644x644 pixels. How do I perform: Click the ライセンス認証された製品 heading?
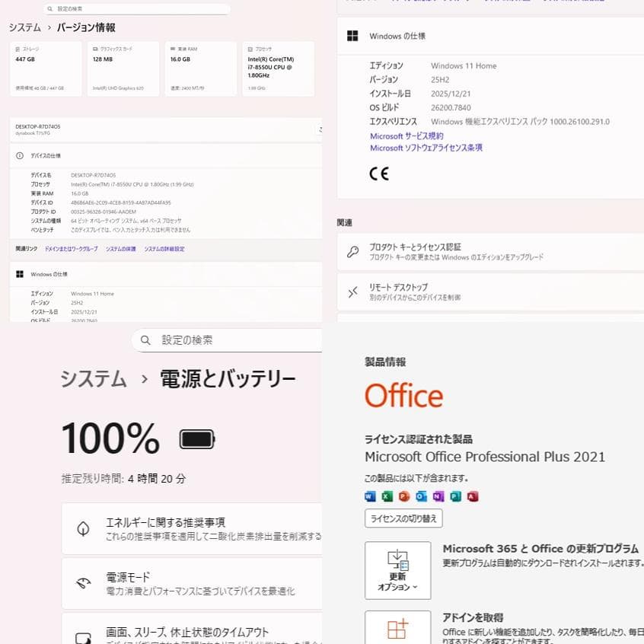[x=419, y=439]
